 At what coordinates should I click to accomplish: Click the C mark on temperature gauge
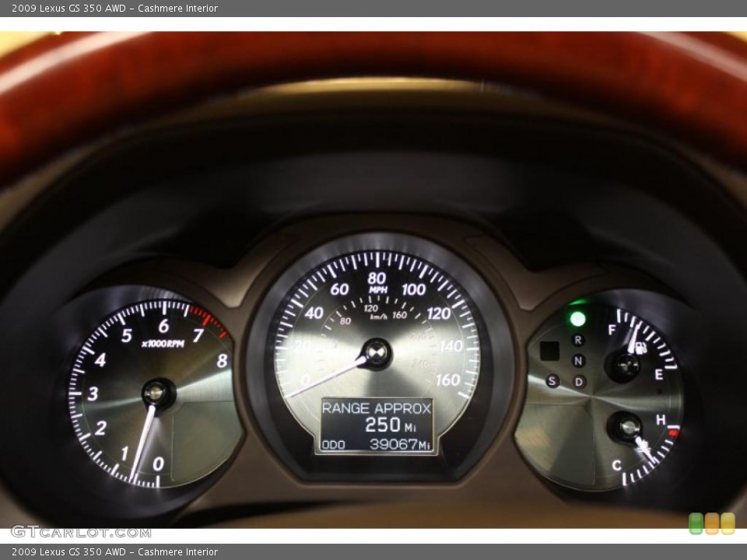616,465
